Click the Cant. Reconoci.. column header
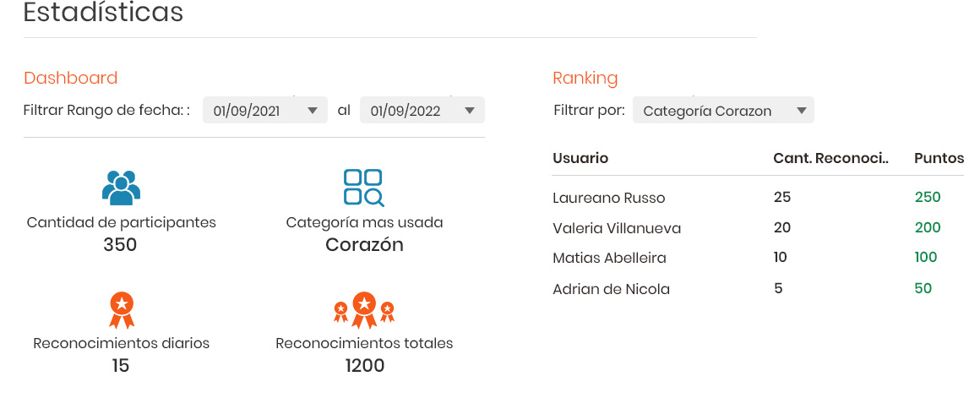The image size is (980, 409). click(830, 158)
